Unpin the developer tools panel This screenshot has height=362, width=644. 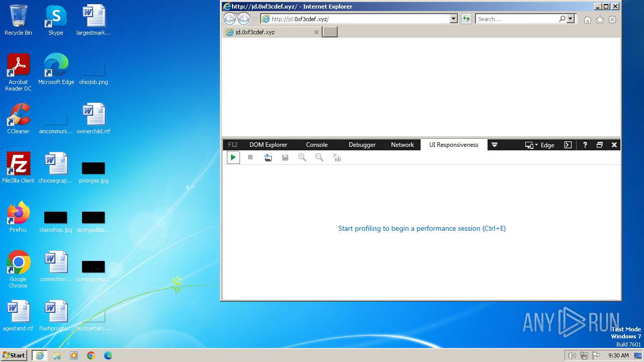click(x=599, y=145)
